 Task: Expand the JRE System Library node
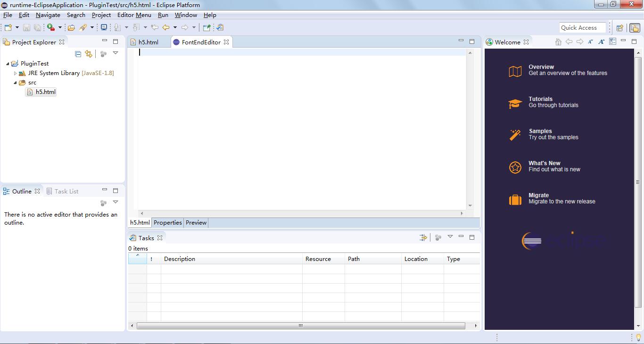tap(15, 73)
